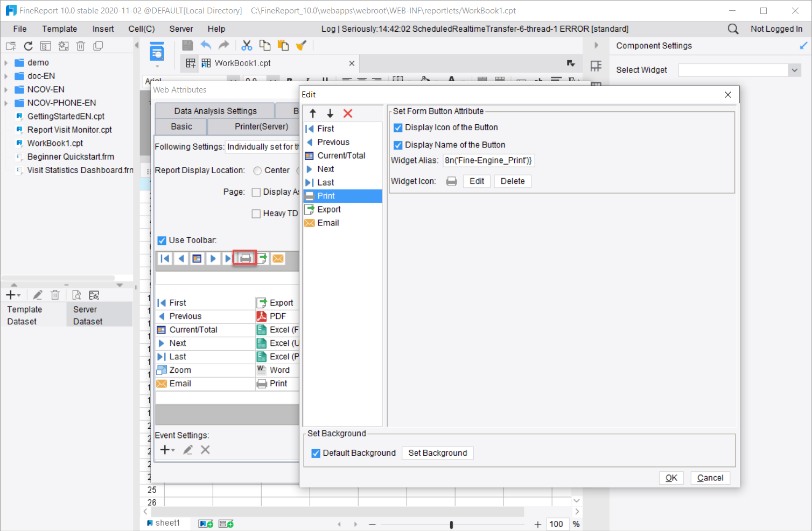Click the add report sheet icon
The width and height of the screenshot is (812, 531).
point(206,523)
